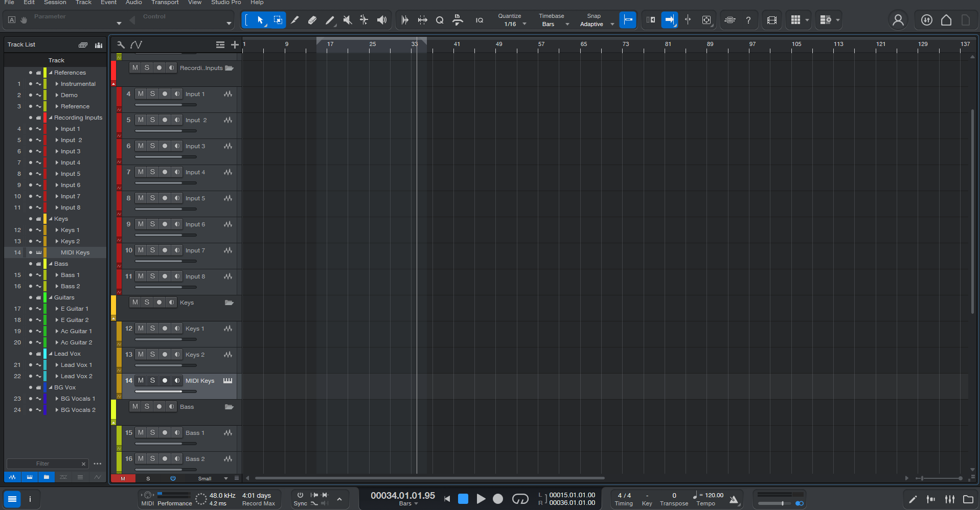This screenshot has width=980, height=510.
Task: Select the Eraser tool
Action: click(x=312, y=20)
